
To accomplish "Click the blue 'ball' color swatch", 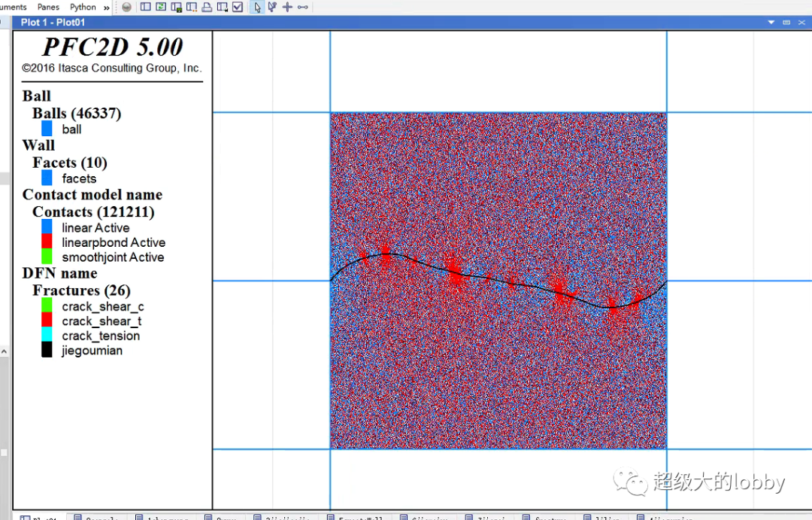I will pyautogui.click(x=47, y=129).
